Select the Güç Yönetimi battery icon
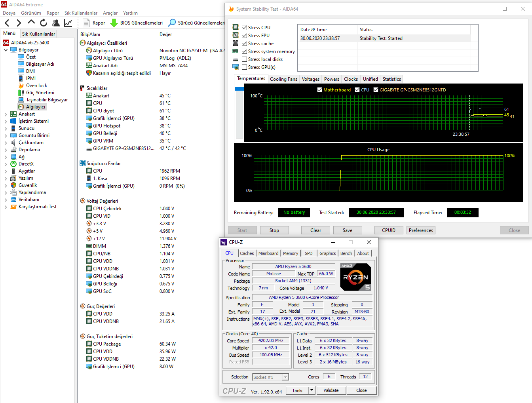 [21, 93]
